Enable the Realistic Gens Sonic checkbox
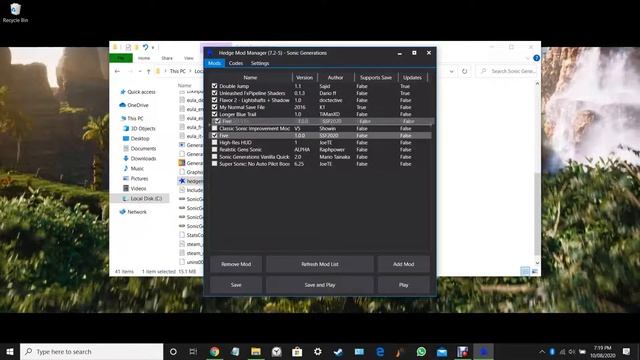The height and width of the screenshot is (360, 640). (215, 150)
